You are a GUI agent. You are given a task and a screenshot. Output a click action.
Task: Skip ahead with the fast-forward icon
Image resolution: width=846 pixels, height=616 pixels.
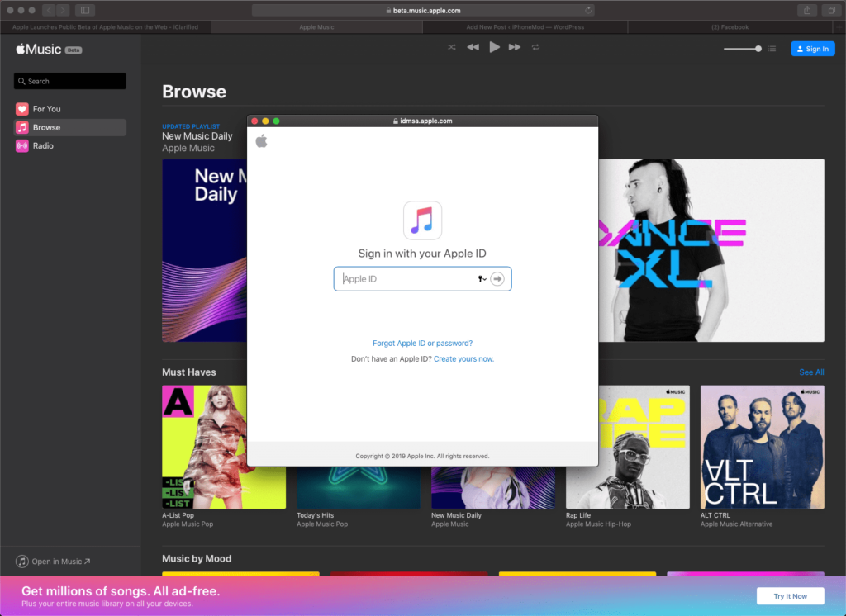(515, 47)
